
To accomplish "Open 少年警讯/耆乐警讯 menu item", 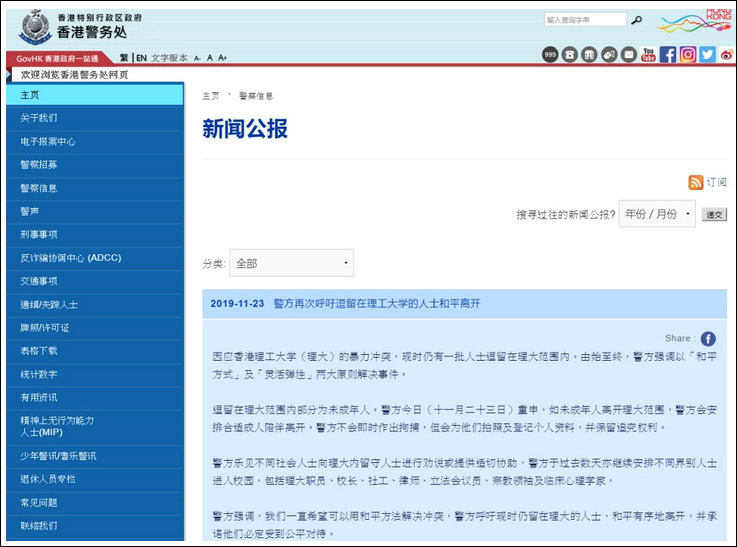I will (x=95, y=456).
